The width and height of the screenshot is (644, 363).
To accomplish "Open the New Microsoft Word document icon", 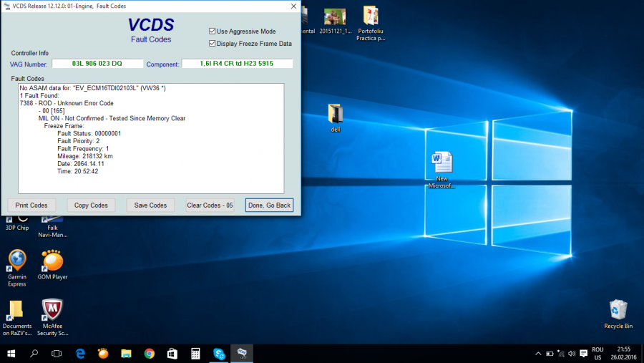I will [x=441, y=163].
